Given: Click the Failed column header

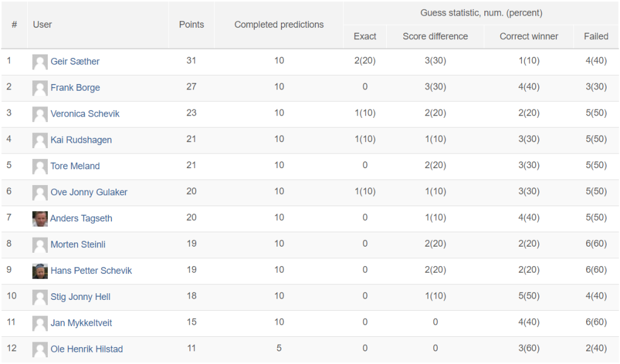Looking at the screenshot, I should tap(596, 36).
